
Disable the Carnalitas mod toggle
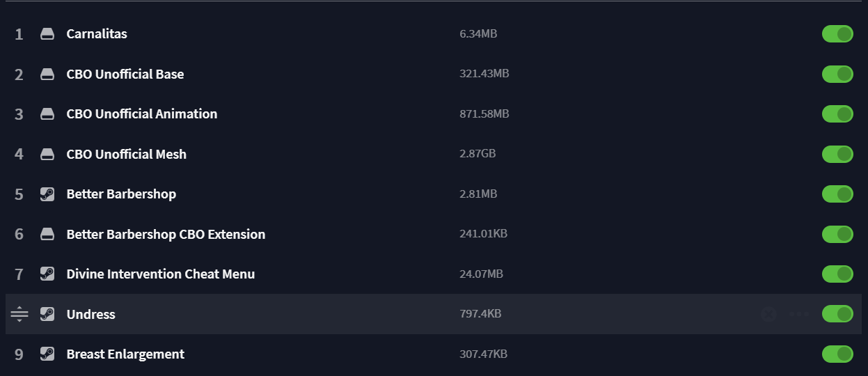pos(837,34)
